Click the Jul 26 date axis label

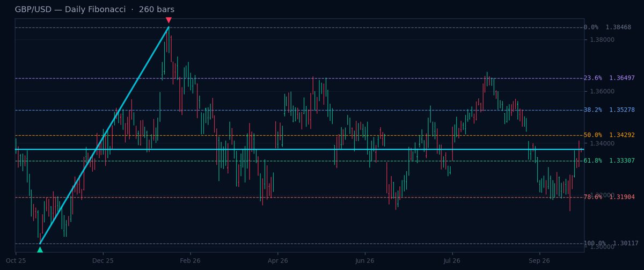[452, 261]
